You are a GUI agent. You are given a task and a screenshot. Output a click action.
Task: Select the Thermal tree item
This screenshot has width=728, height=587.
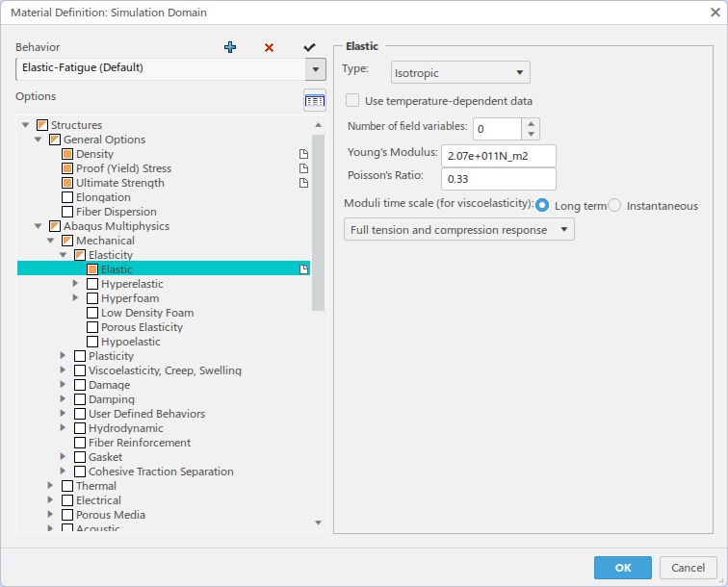pos(96,486)
